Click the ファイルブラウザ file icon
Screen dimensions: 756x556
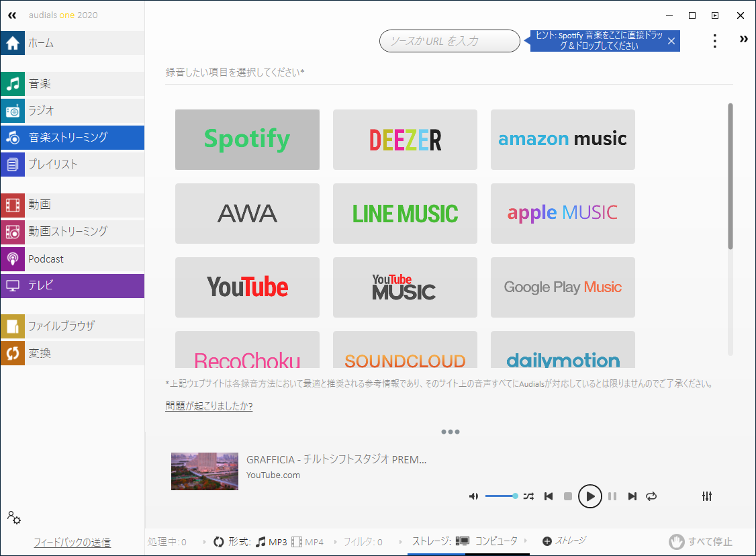coord(13,326)
